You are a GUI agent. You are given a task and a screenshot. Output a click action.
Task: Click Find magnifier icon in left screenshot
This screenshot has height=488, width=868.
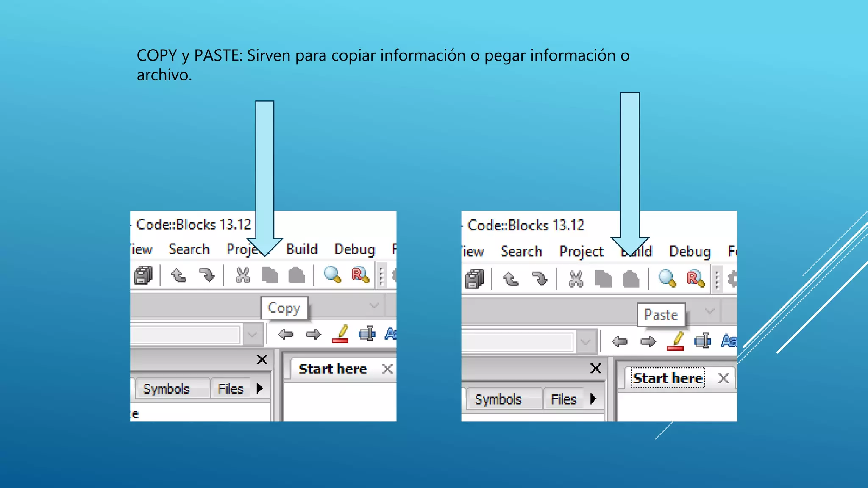pyautogui.click(x=332, y=274)
